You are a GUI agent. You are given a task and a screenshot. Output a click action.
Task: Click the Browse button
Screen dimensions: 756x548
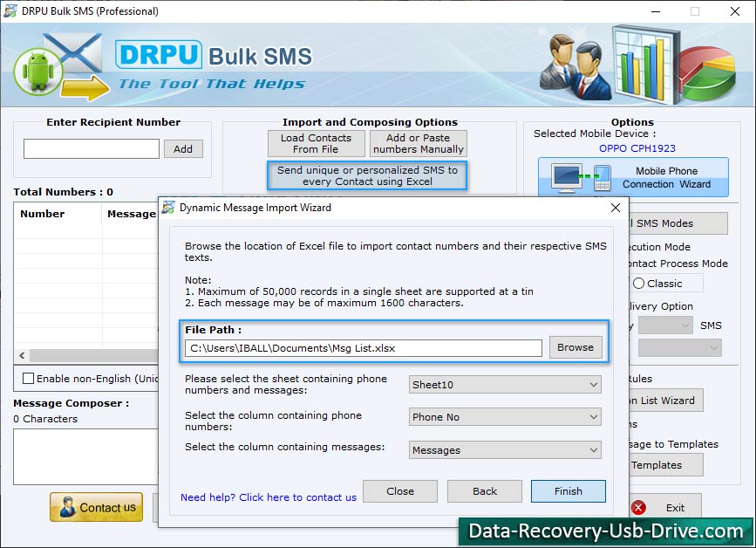click(x=576, y=347)
